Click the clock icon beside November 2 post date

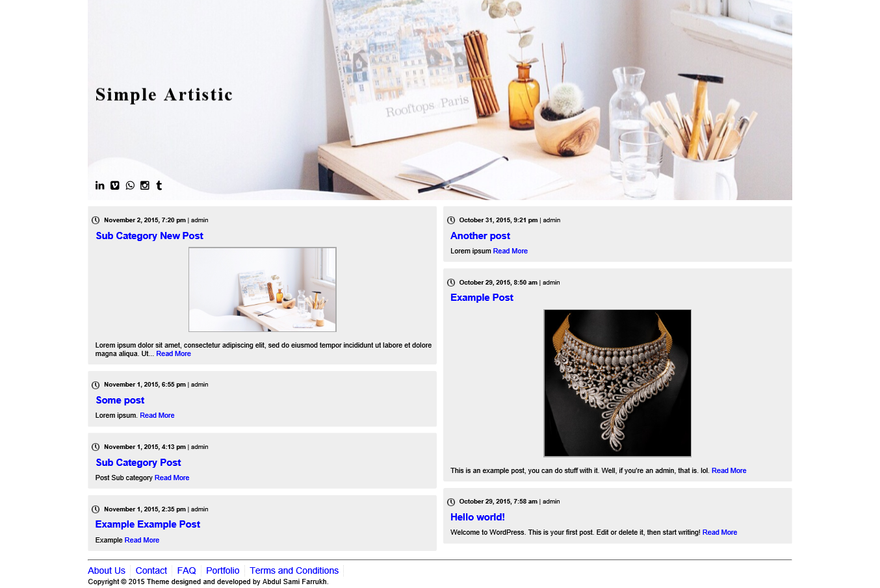click(x=96, y=220)
